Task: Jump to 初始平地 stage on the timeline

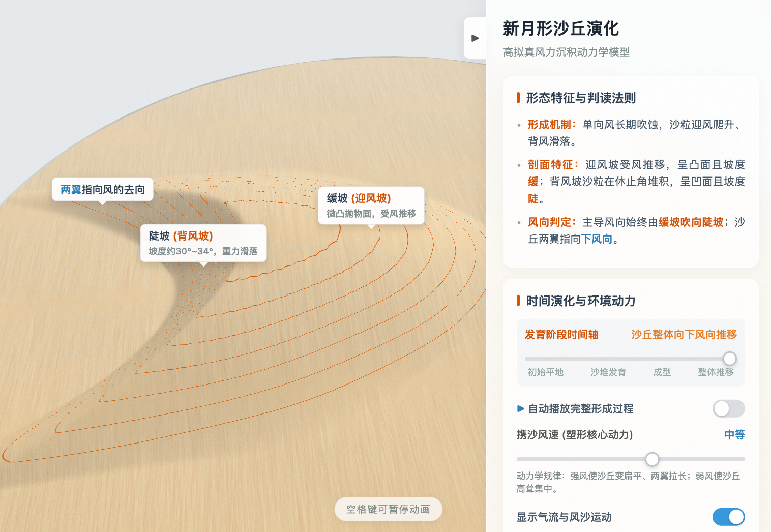Action: click(x=546, y=372)
